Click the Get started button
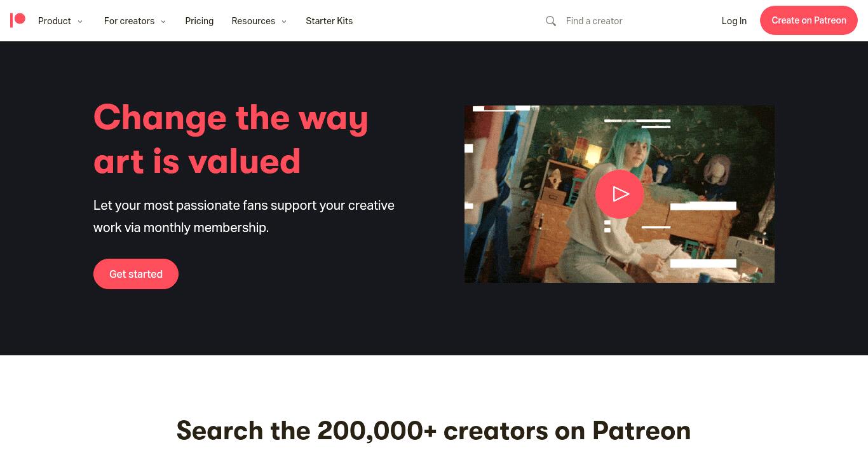Image resolution: width=868 pixels, height=471 pixels. coord(136,274)
